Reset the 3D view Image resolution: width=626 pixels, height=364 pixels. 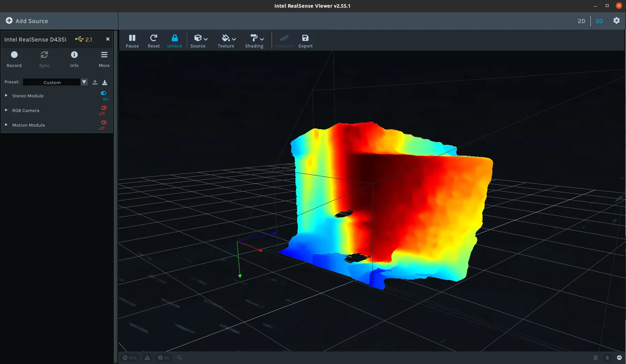pyautogui.click(x=153, y=41)
